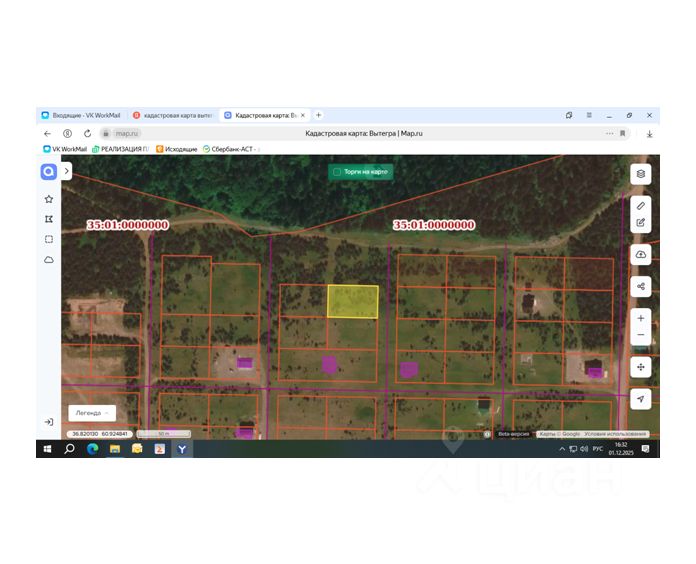Show hidden system tray icons
Screen dimensions: 696x564
tap(562, 450)
